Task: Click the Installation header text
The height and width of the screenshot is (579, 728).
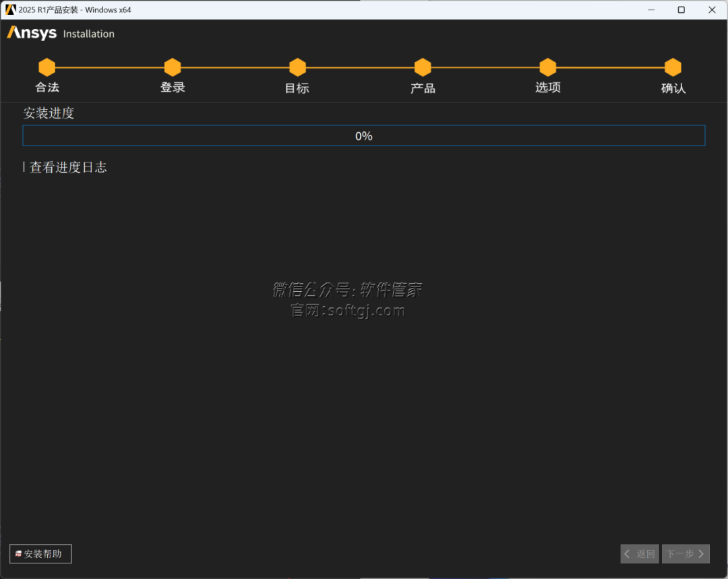Action: pyautogui.click(x=89, y=34)
